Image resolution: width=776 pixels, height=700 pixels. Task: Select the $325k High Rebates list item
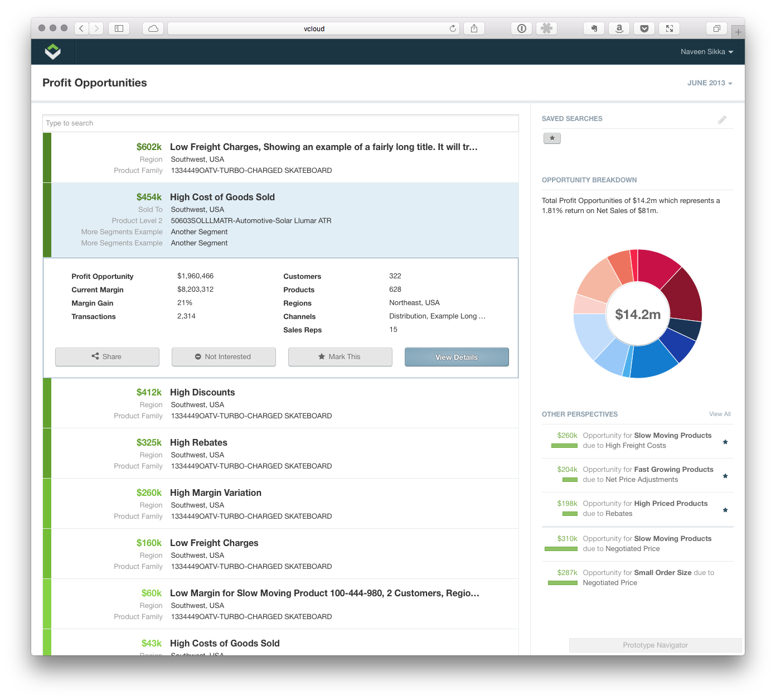coord(198,443)
